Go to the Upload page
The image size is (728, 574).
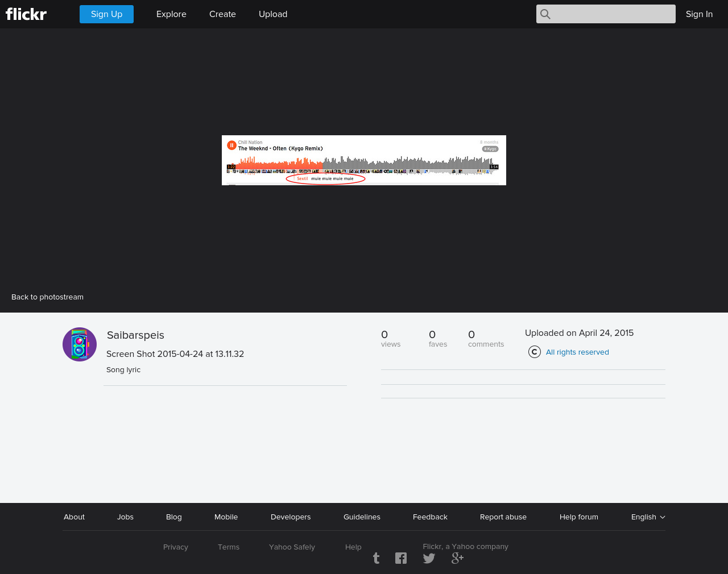[273, 14]
